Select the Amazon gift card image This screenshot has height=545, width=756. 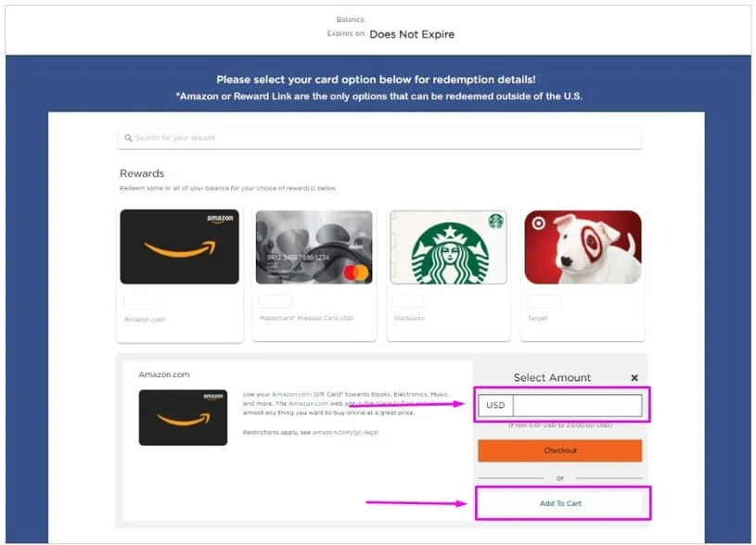click(x=179, y=247)
